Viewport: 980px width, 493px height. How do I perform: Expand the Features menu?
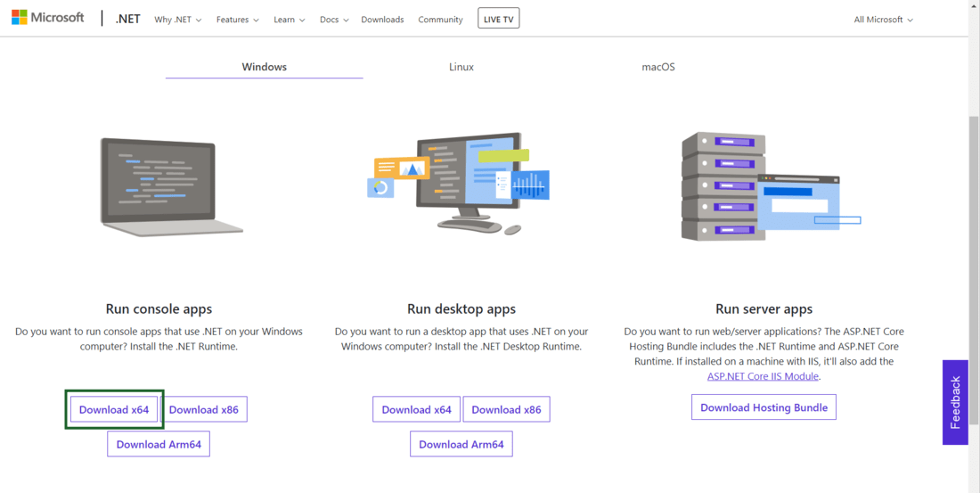pyautogui.click(x=238, y=20)
